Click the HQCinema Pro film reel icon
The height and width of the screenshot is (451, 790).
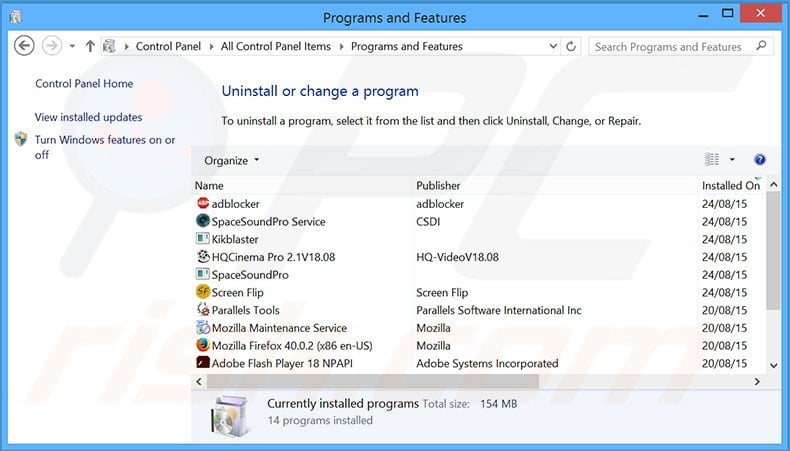pos(203,256)
